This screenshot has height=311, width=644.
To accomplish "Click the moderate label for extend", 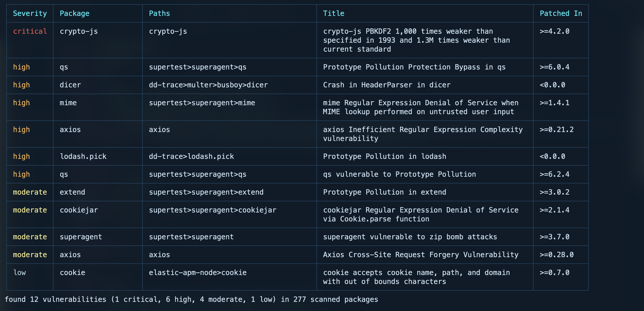I will click(x=30, y=192).
